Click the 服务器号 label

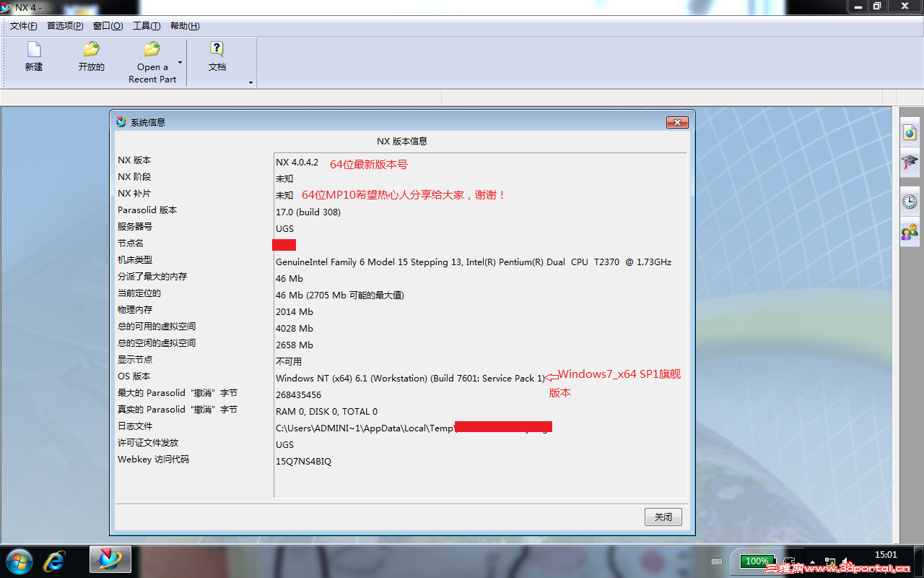pos(135,227)
